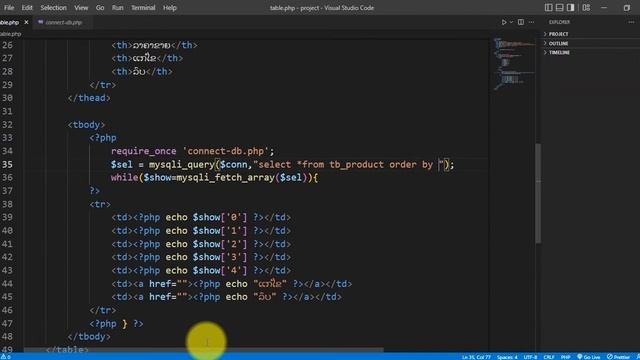Select language mode PHP in status bar
The height and width of the screenshot is (360, 640).
coord(565,357)
